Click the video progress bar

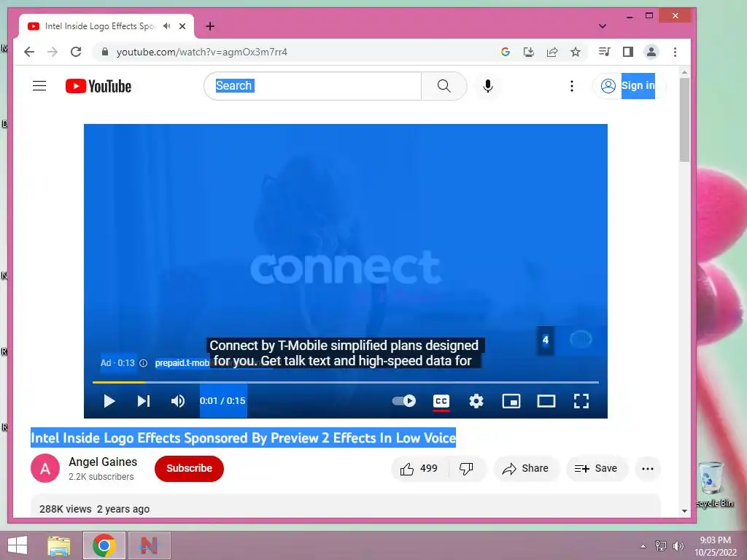(x=345, y=382)
